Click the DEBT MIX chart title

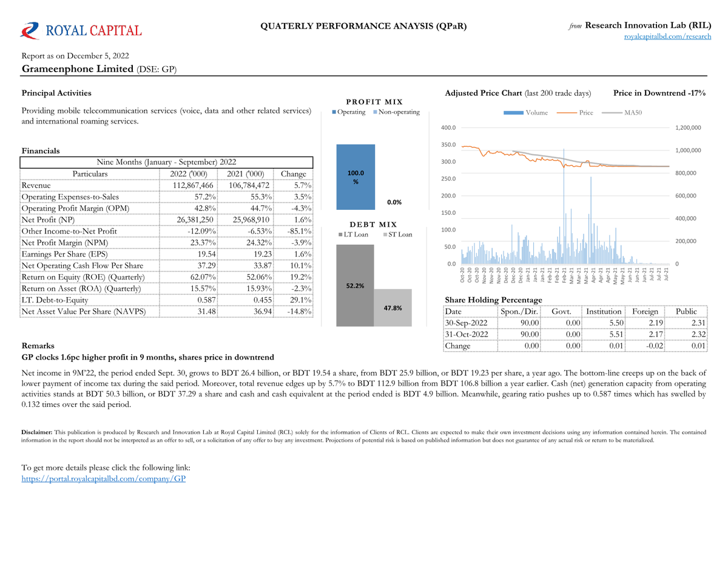tap(374, 224)
